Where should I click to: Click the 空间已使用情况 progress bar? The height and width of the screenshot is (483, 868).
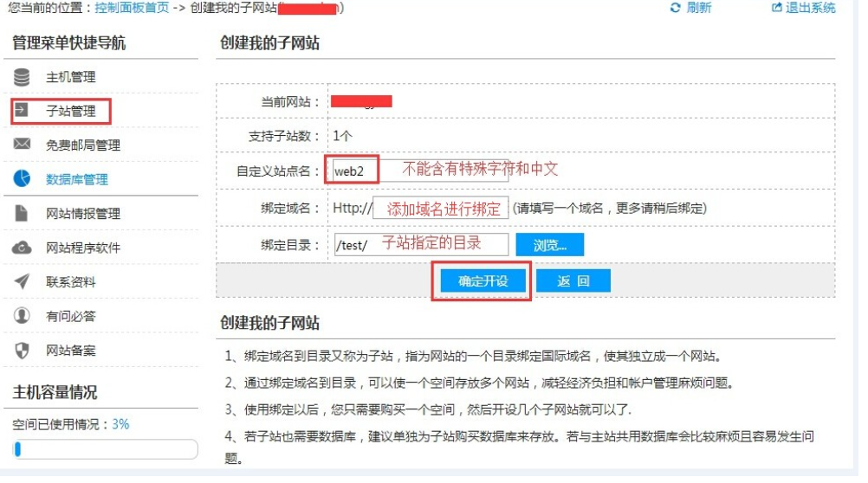(x=105, y=448)
